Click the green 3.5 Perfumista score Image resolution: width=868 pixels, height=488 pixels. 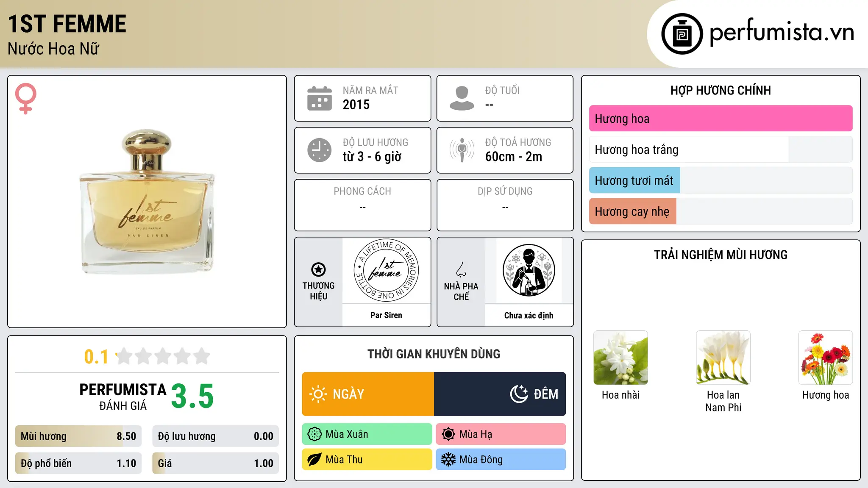click(192, 396)
